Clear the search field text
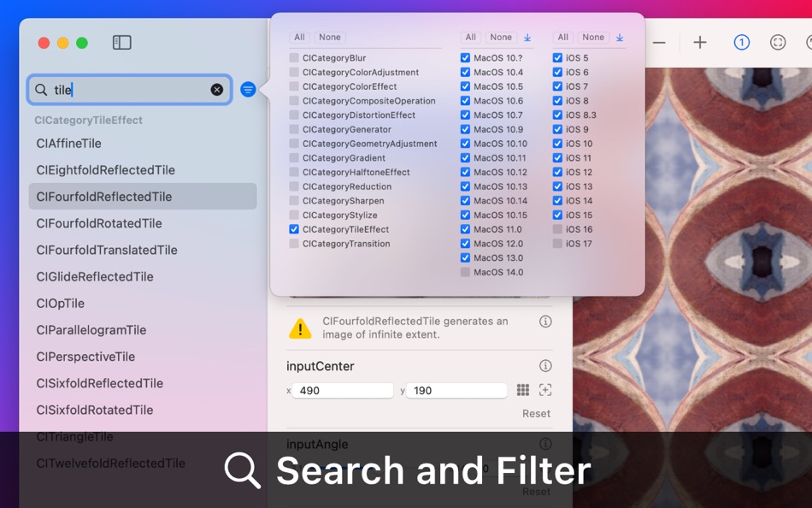The image size is (812, 508). (217, 90)
